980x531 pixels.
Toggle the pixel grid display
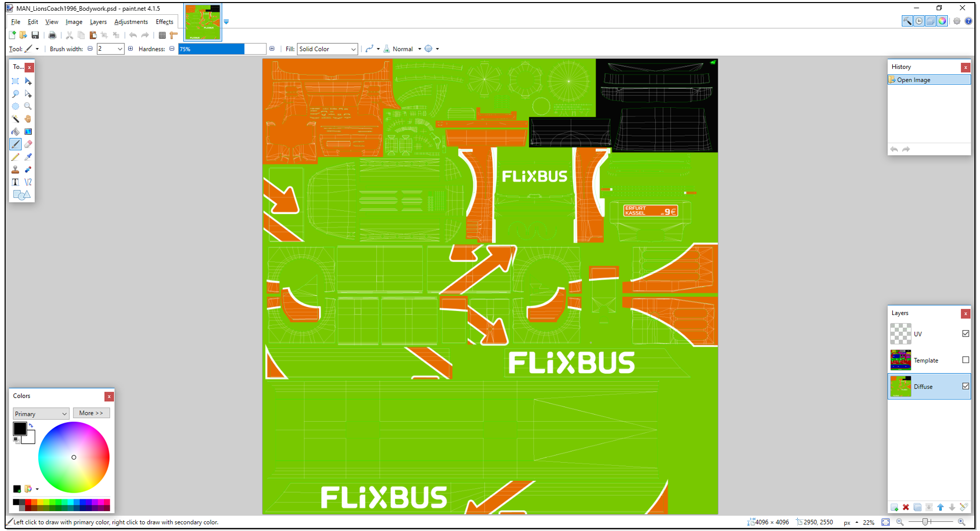[162, 35]
